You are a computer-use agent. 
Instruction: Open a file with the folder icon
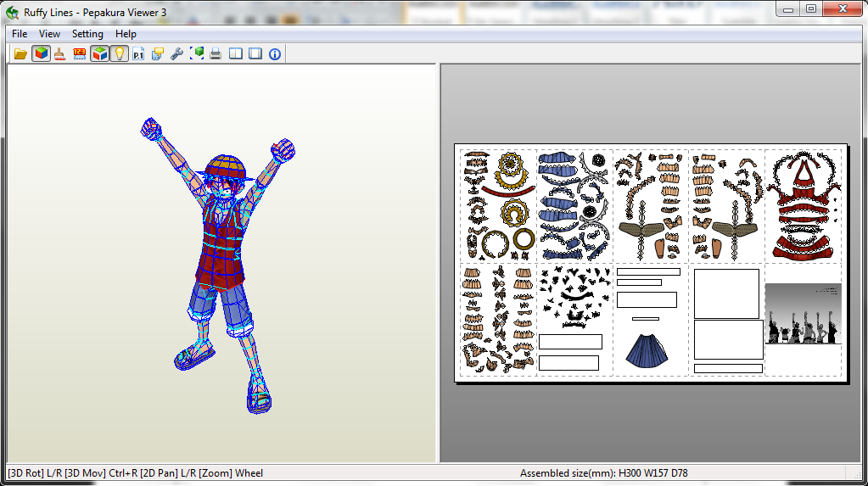pyautogui.click(x=20, y=53)
